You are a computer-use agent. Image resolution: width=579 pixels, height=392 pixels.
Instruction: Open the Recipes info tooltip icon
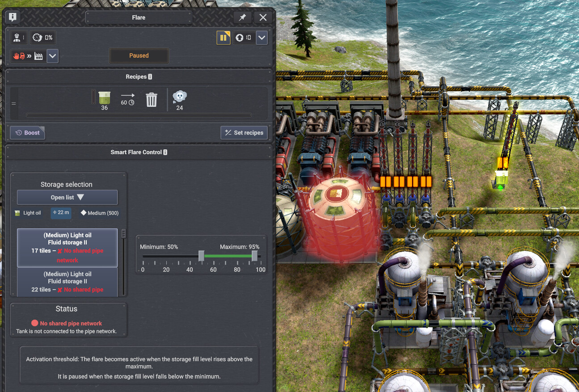point(150,77)
